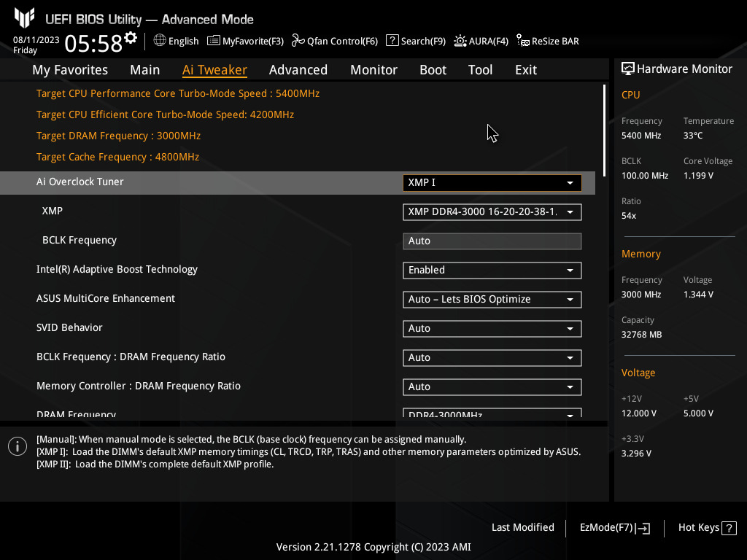Open AURA(F4) settings

click(x=481, y=41)
